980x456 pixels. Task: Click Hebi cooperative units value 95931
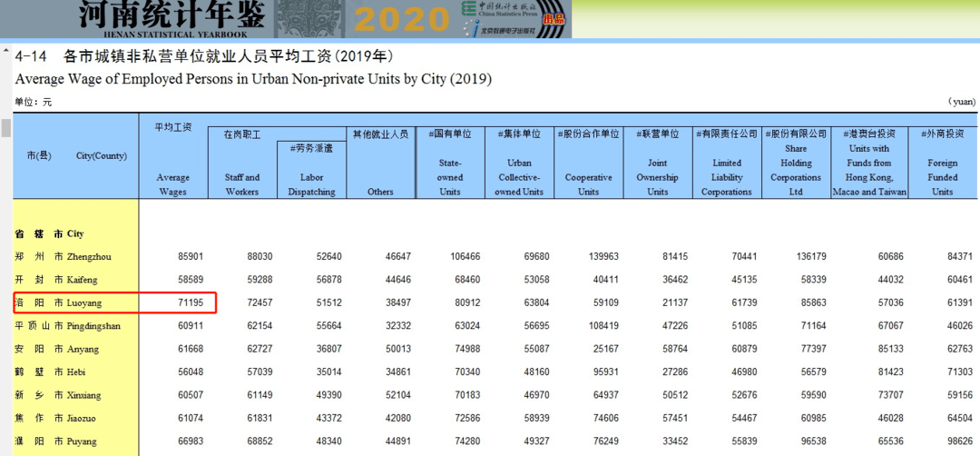pos(606,372)
